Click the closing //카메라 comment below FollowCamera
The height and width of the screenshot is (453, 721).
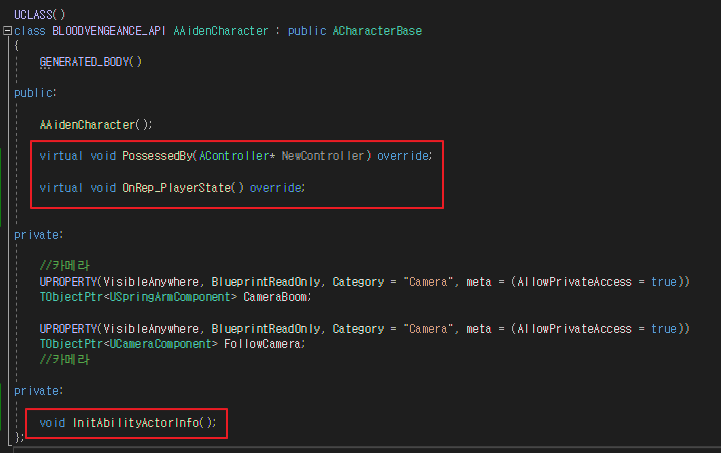[64, 360]
